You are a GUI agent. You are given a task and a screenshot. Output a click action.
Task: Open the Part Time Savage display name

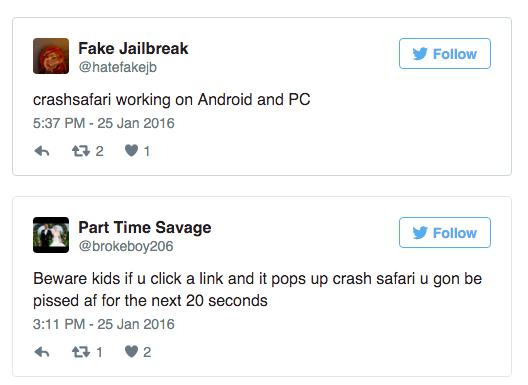[145, 227]
